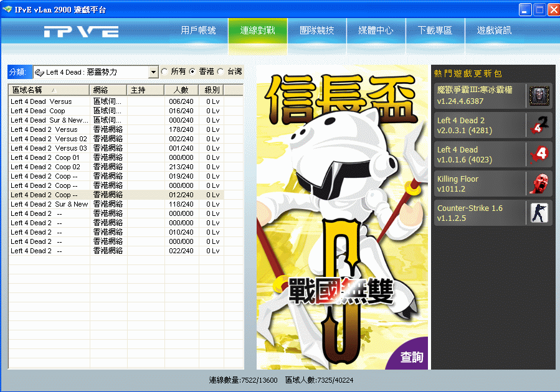Maximize the IPvE vLan window
Image resolution: width=560 pixels, height=392 pixels.
tap(539, 9)
